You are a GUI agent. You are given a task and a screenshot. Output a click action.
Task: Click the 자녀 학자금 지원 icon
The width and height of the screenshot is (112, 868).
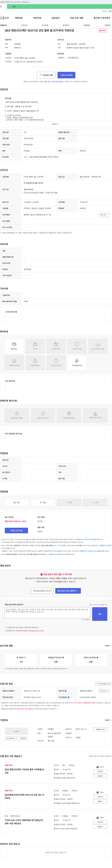[98, 346]
